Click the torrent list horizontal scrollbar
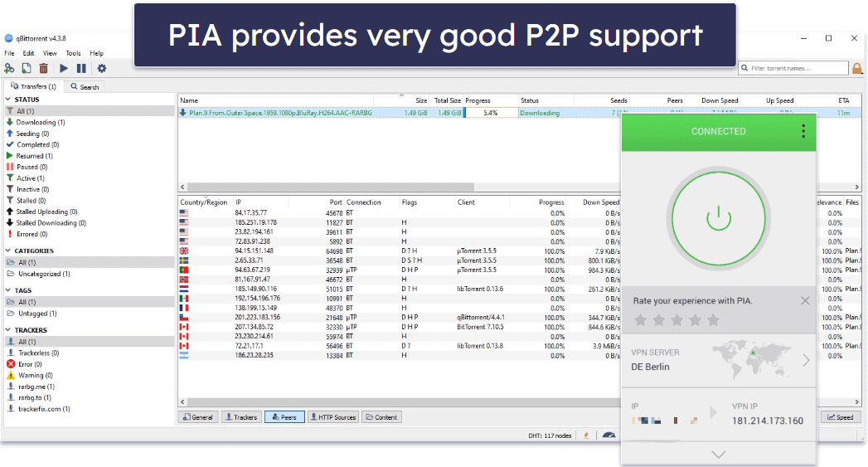Screen dimensions: 868x467 click(x=331, y=187)
